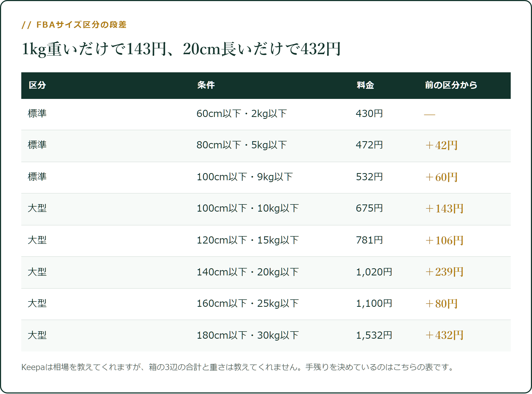Click the +432円 difference value

[x=444, y=335]
